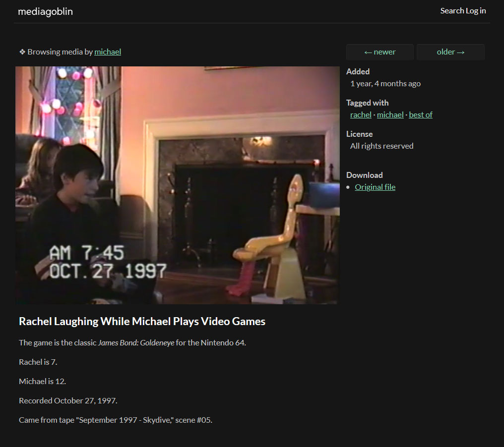Play the home video in the player
Viewport: 504px width, 447px height.
pos(178,185)
